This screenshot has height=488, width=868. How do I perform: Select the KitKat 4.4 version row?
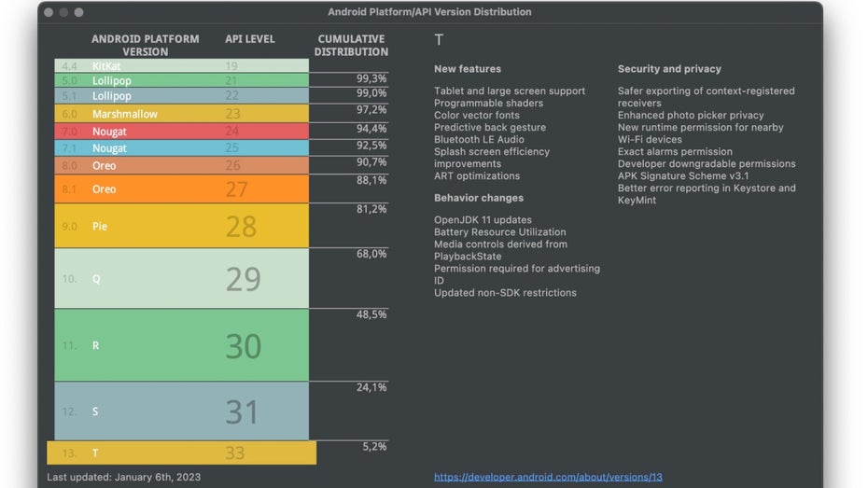tap(181, 66)
